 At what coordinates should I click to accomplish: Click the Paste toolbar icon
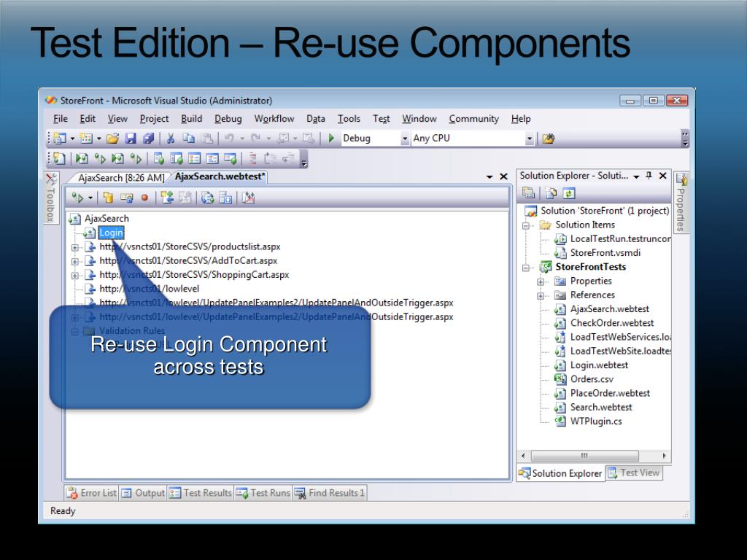(x=206, y=139)
